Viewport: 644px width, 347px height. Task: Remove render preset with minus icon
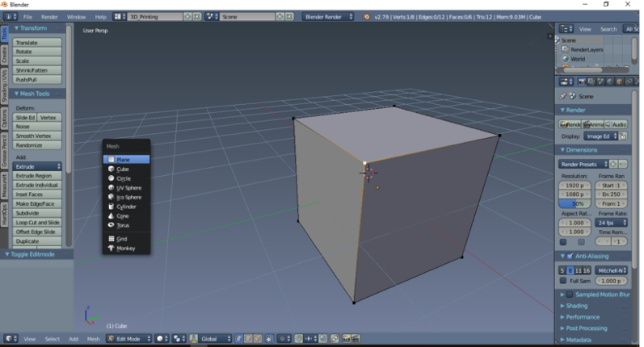[623, 164]
